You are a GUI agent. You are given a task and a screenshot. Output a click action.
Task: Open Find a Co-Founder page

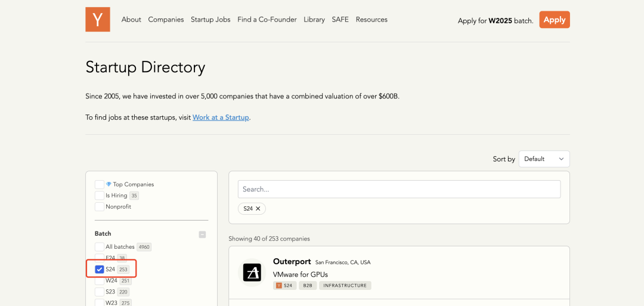tap(267, 19)
